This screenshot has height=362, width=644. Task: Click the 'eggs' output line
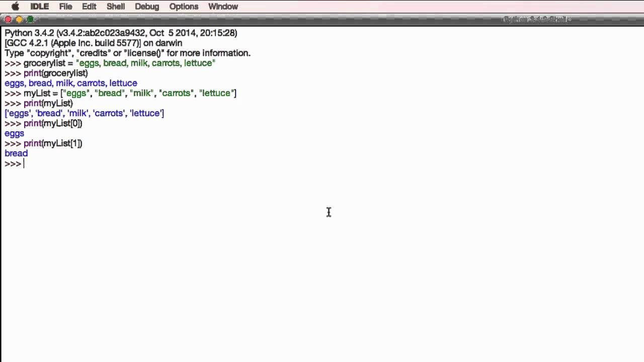14,133
